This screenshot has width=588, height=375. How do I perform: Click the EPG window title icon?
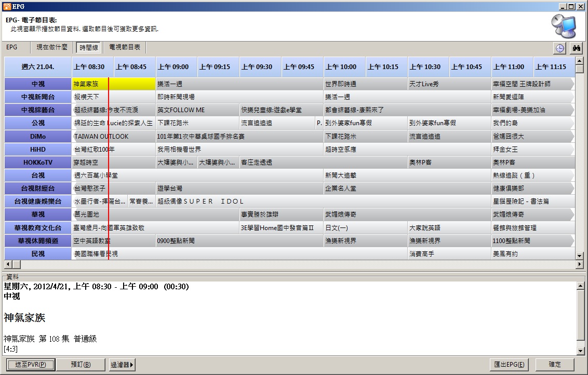coord(7,6)
